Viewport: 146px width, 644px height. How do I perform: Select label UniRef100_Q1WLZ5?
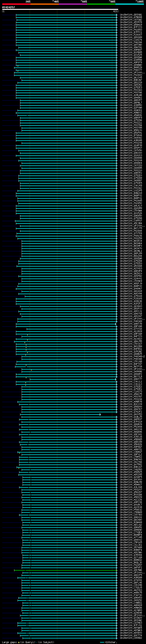(x=131, y=417)
